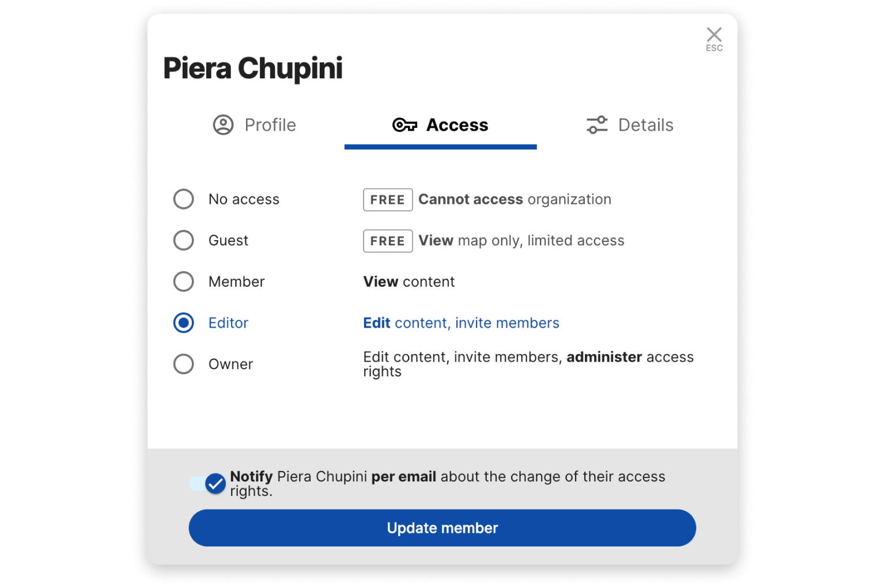Click the Details sliders icon
This screenshot has height=588, width=885.
[597, 125]
